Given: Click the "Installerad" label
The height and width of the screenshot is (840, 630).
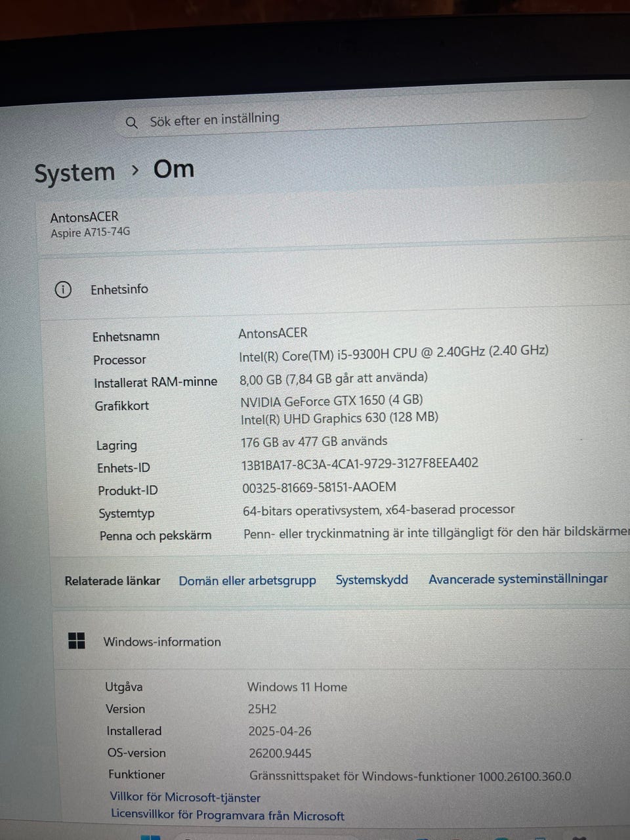Looking at the screenshot, I should (x=134, y=731).
